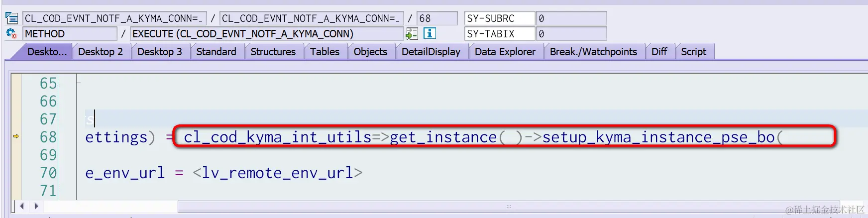Click the line number field showing 68
868x218 pixels.
(437, 18)
